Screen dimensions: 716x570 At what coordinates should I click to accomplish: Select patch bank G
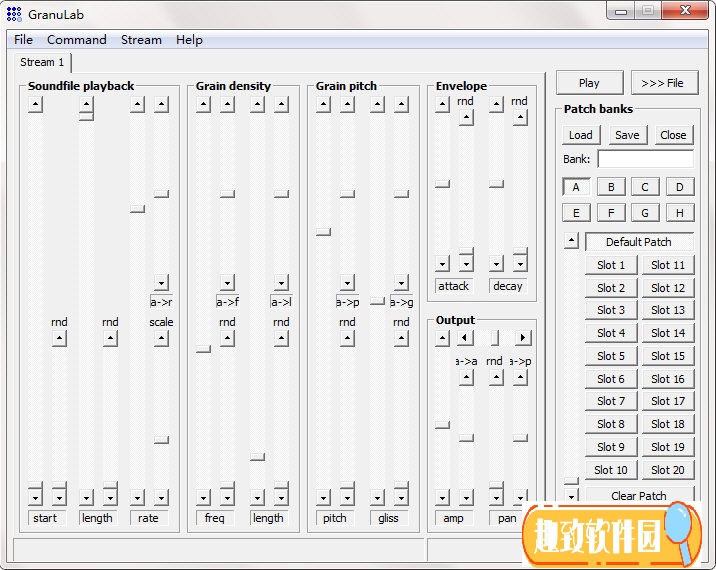click(x=645, y=213)
